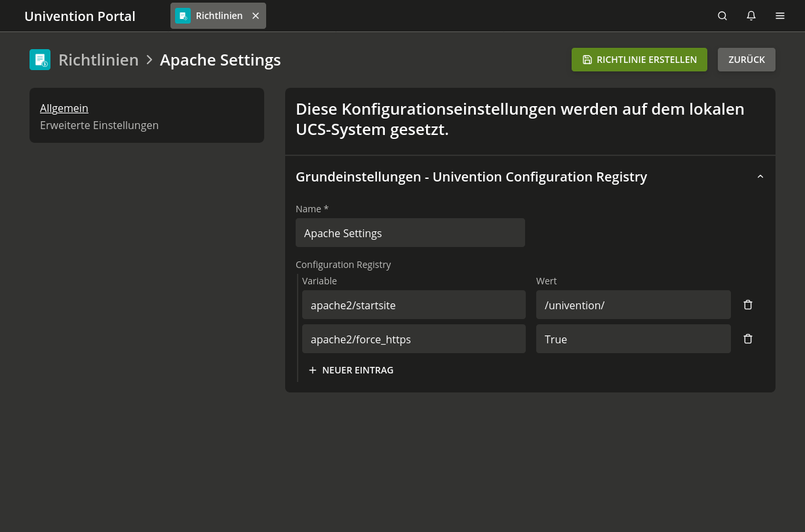Click the plus icon for Neuer Eintrag

coord(313,370)
